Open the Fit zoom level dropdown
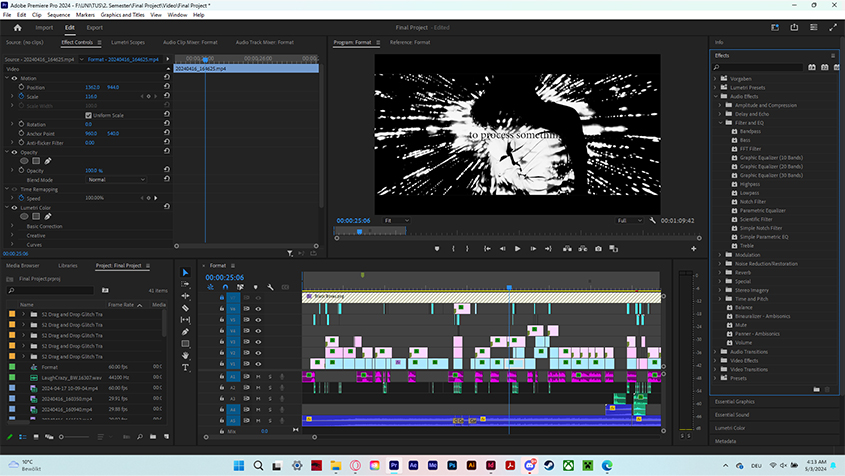 396,220
